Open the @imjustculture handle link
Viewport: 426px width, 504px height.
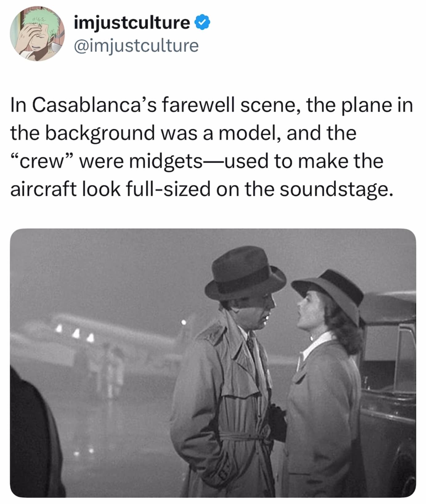[136, 46]
